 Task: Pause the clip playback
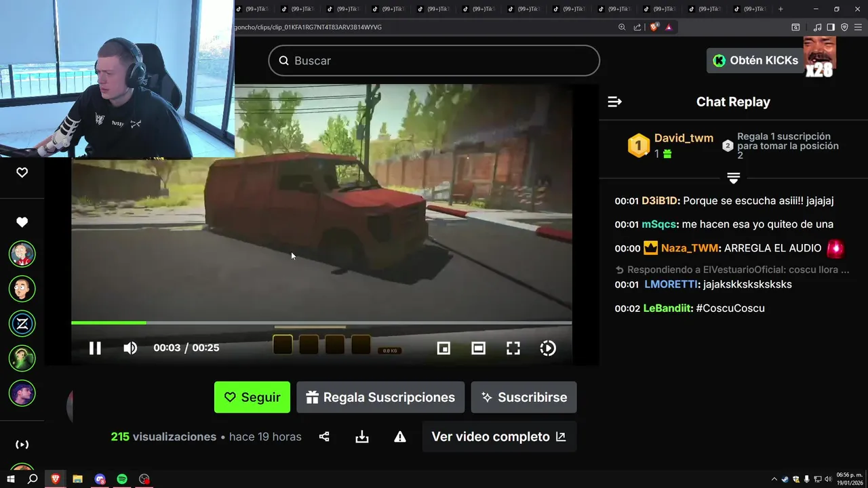[95, 348]
